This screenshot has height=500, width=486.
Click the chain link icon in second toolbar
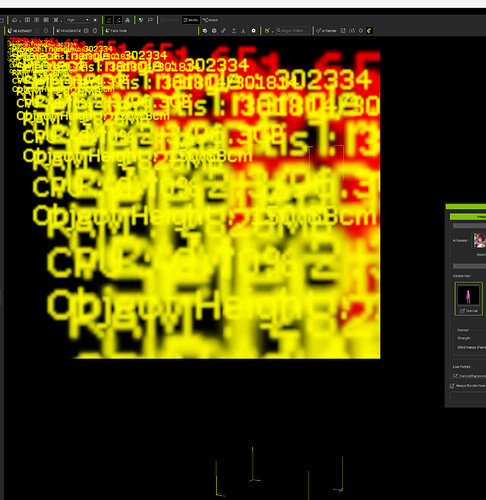click(x=224, y=31)
